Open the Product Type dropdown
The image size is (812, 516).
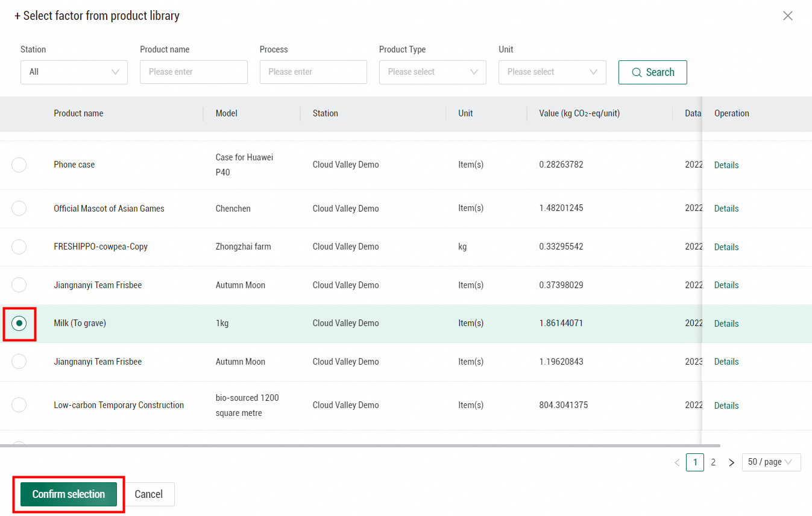pos(433,72)
